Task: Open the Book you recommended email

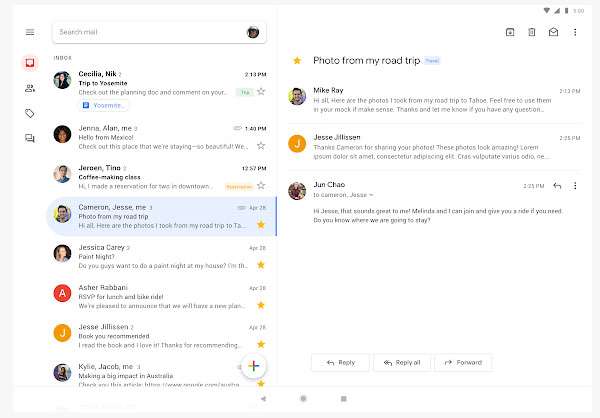Action: (160, 336)
